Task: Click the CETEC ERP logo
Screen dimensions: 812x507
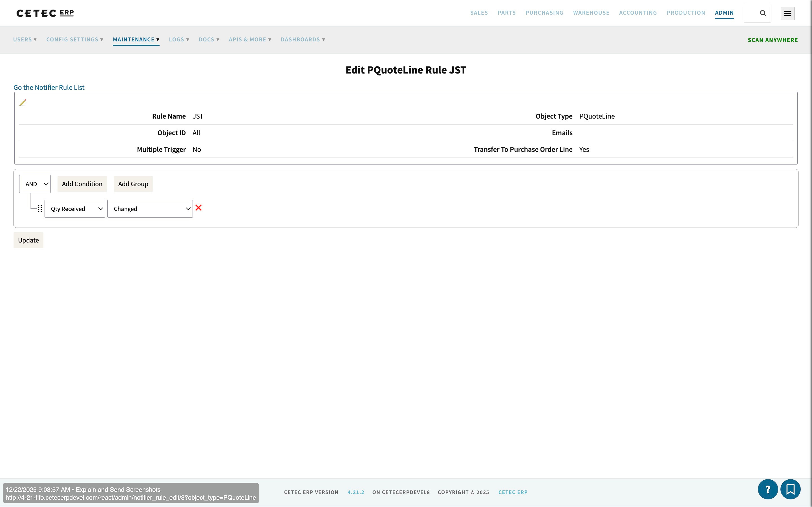Action: click(x=45, y=13)
